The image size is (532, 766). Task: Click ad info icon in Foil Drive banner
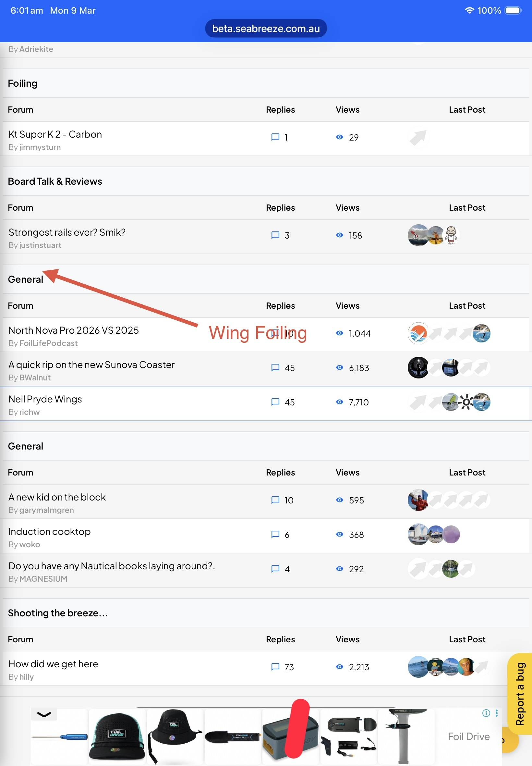486,713
